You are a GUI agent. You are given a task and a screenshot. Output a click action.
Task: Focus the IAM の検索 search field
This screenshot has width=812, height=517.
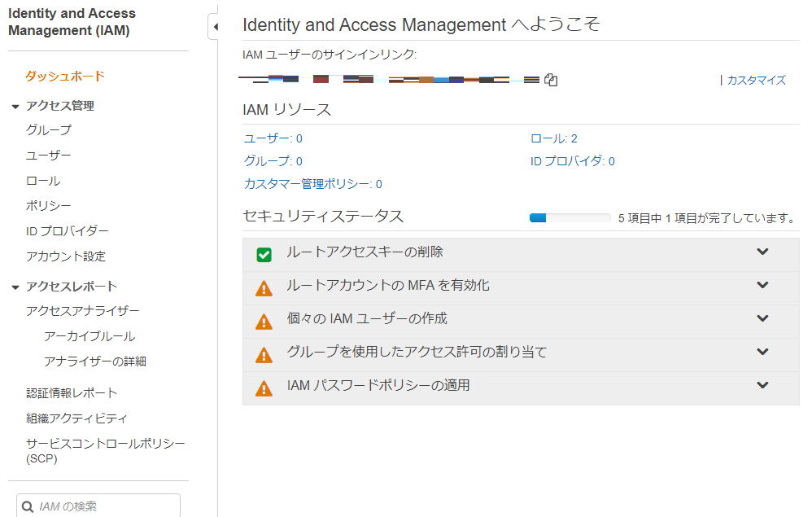98,506
